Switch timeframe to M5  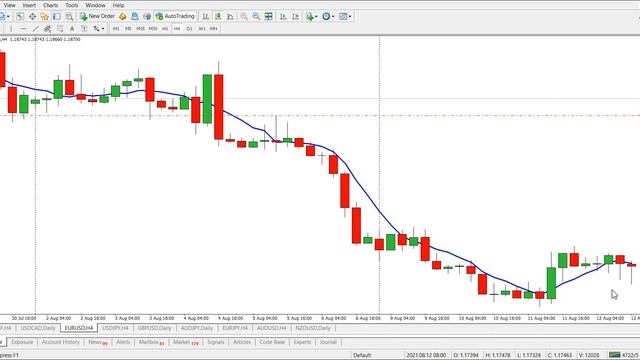(128, 29)
